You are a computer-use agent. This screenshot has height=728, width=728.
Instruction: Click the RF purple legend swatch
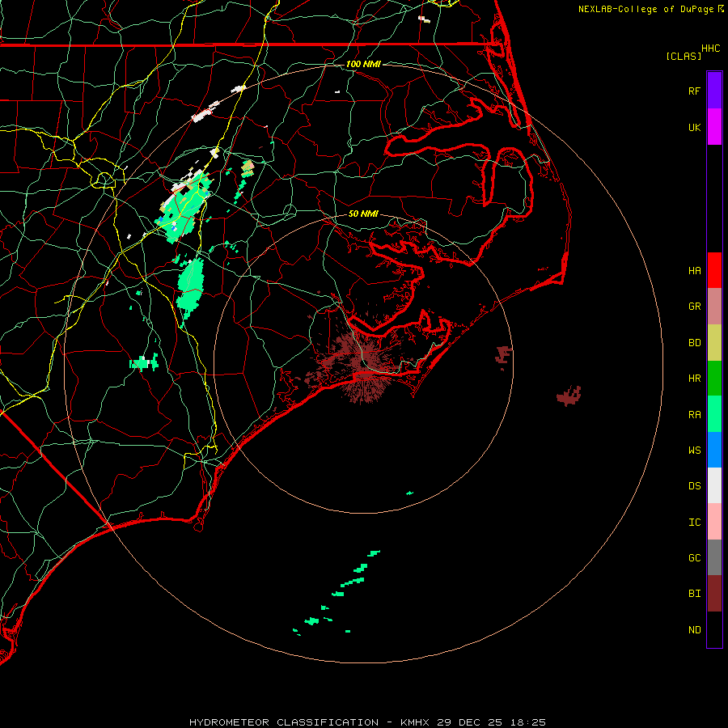714,91
